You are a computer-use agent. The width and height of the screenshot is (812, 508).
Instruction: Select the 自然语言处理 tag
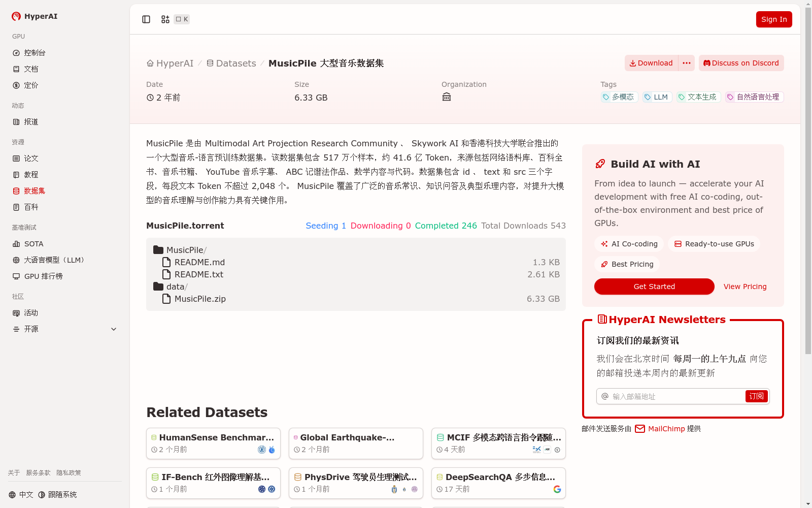[754, 97]
